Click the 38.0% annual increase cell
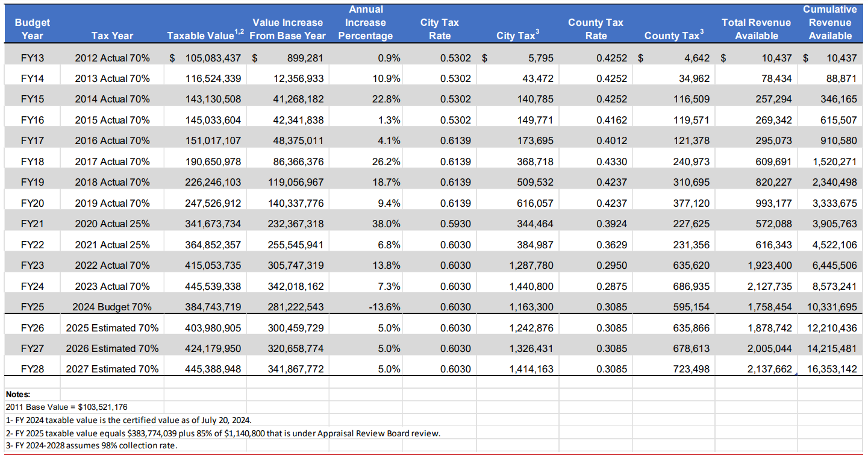 click(389, 224)
